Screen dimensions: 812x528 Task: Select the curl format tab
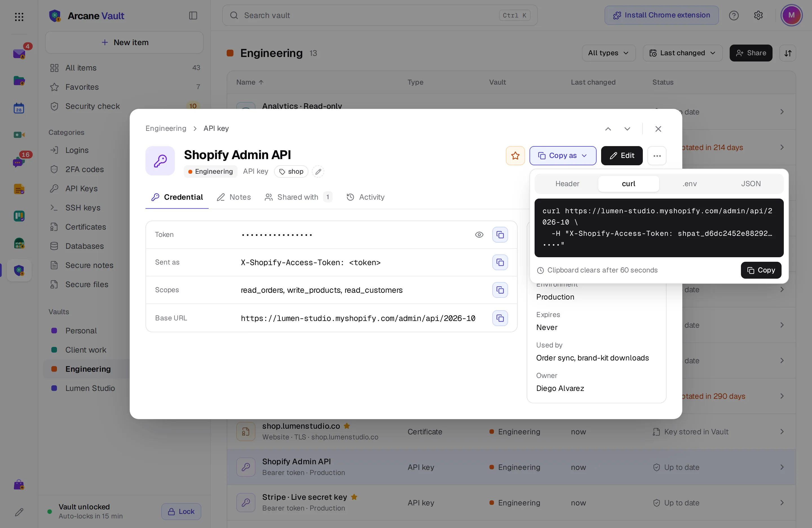(x=628, y=184)
